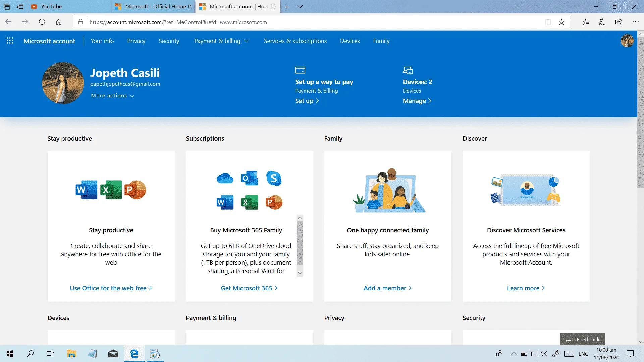The image size is (644, 362).
Task: Open the Feedback button
Action: [583, 339]
